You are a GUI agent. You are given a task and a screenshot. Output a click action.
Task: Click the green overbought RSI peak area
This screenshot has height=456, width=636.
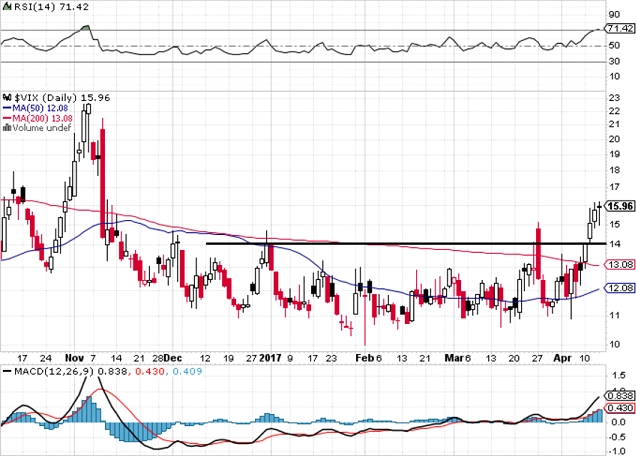pos(85,28)
